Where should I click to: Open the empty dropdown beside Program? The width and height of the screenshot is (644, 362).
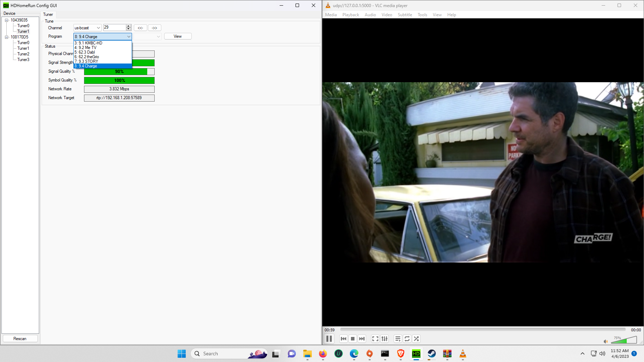[x=147, y=37]
